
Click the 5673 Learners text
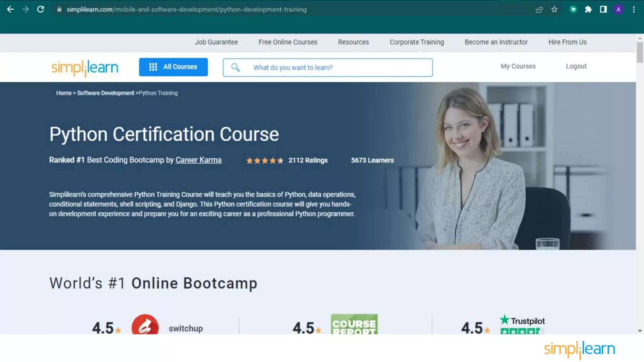tap(372, 160)
